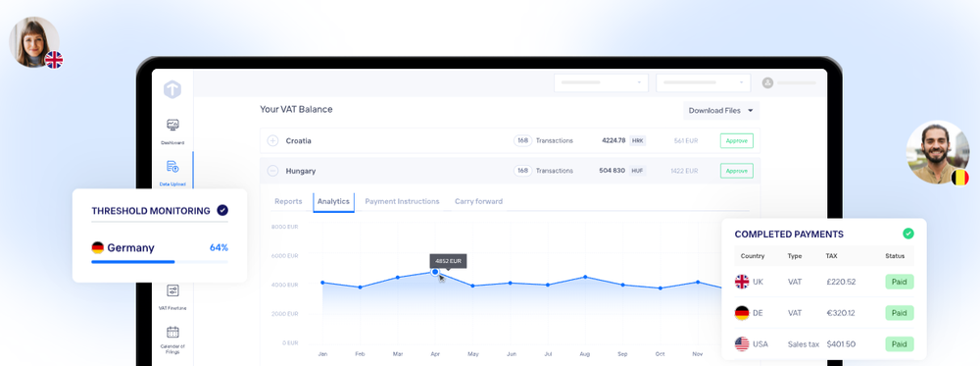Open the first header dropdown selector
This screenshot has height=366, width=980.
pos(602,82)
